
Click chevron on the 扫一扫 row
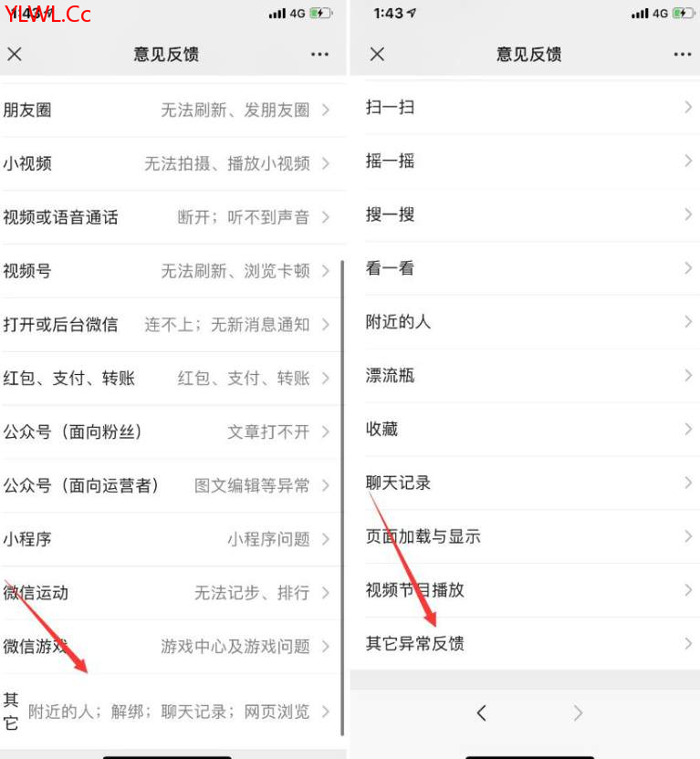click(x=688, y=107)
